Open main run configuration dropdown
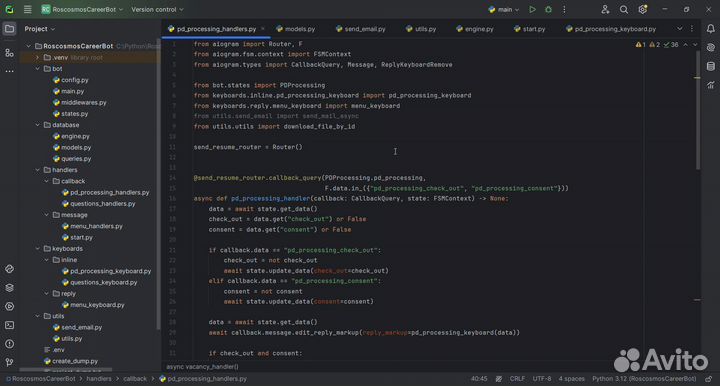This screenshot has height=386, width=720. (x=504, y=9)
